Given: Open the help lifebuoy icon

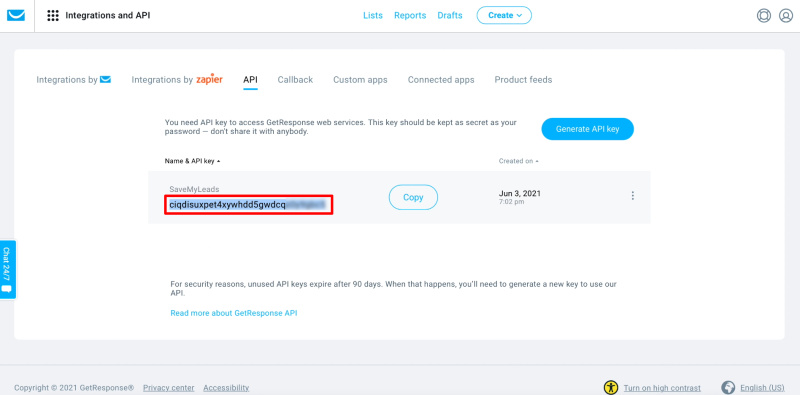Looking at the screenshot, I should pyautogui.click(x=763, y=16).
